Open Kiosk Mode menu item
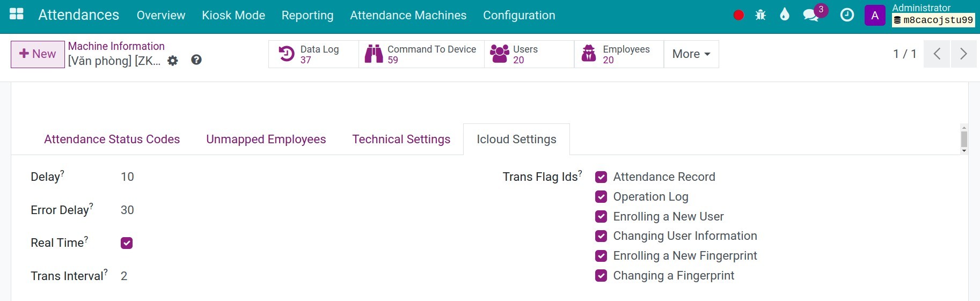This screenshot has width=980, height=301. 233,16
